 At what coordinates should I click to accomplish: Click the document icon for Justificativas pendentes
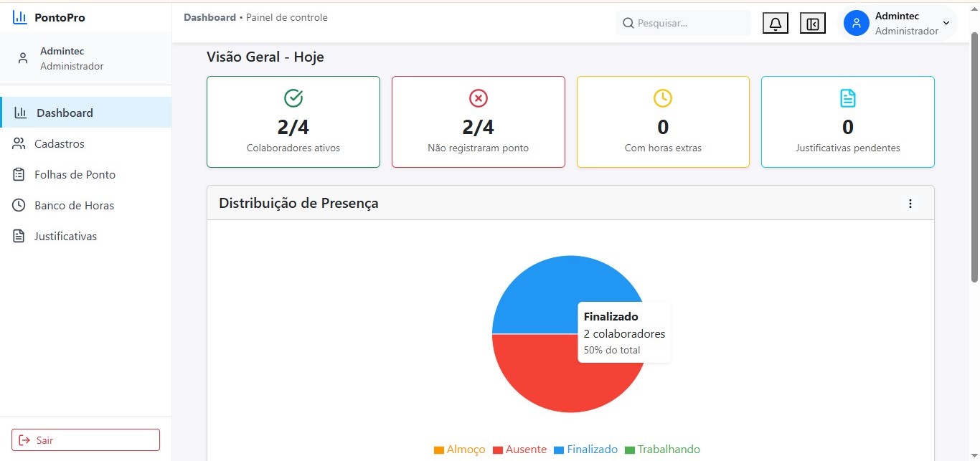point(847,98)
